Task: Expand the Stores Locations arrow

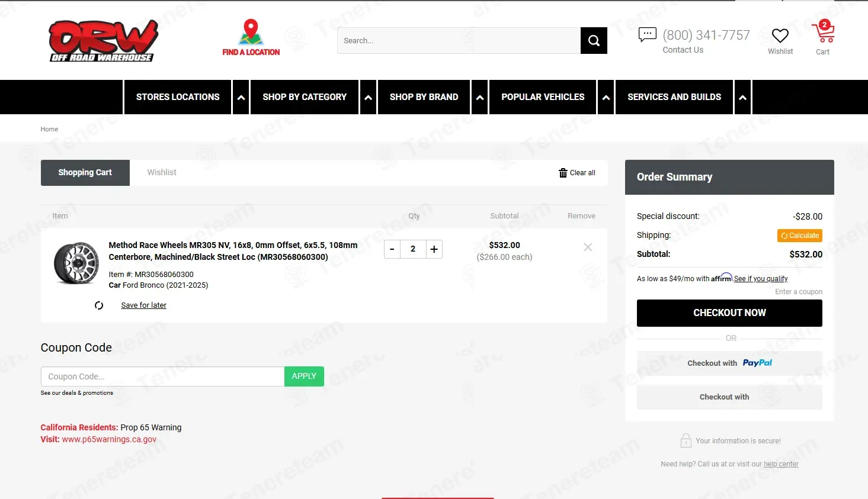Action: point(241,97)
